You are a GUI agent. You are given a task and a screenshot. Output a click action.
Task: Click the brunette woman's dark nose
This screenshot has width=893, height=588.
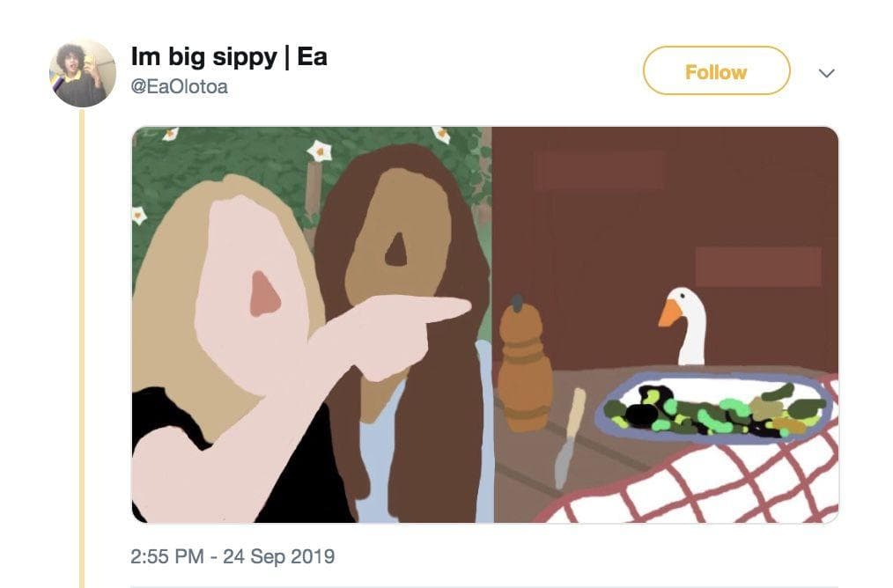click(x=396, y=251)
